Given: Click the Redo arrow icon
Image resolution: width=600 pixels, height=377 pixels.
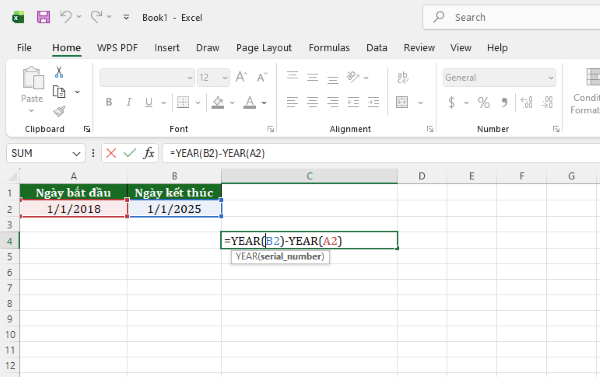Looking at the screenshot, I should click(x=96, y=17).
